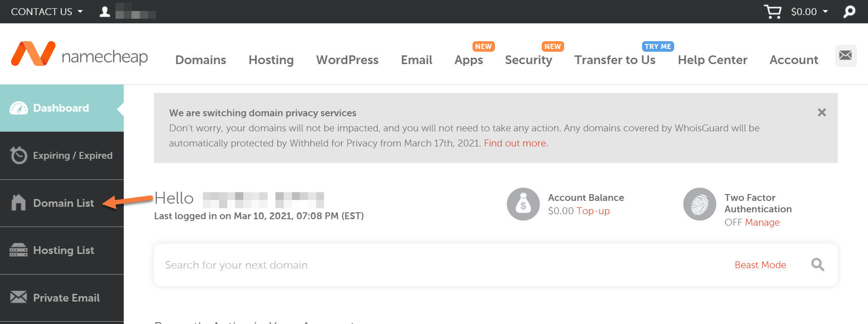Click the Expiring/Expired alarm clock icon
Viewport: 868px width, 324px height.
[19, 155]
